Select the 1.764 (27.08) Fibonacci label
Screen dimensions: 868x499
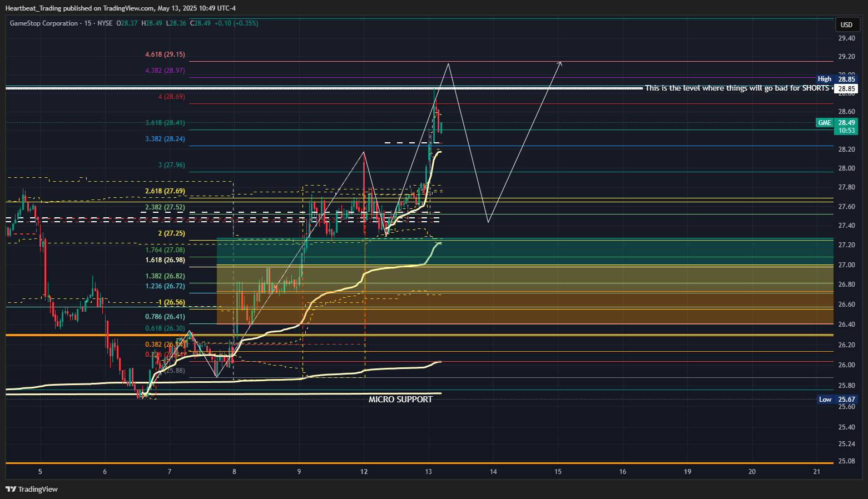point(165,250)
